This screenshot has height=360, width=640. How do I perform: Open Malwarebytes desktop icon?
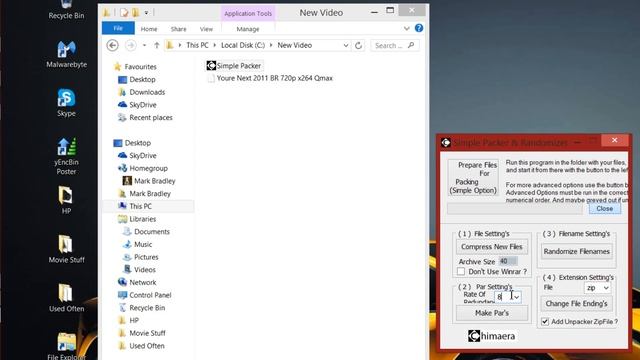(66, 54)
